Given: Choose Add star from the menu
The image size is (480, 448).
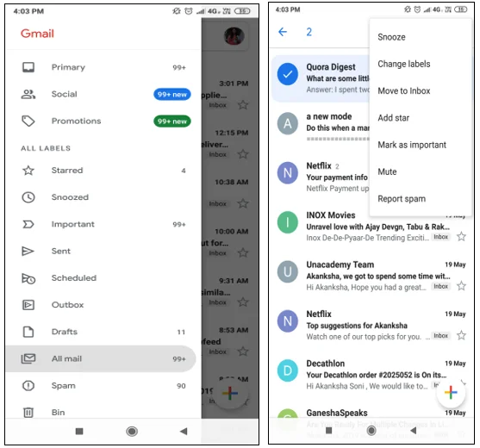Looking at the screenshot, I should click(393, 118).
